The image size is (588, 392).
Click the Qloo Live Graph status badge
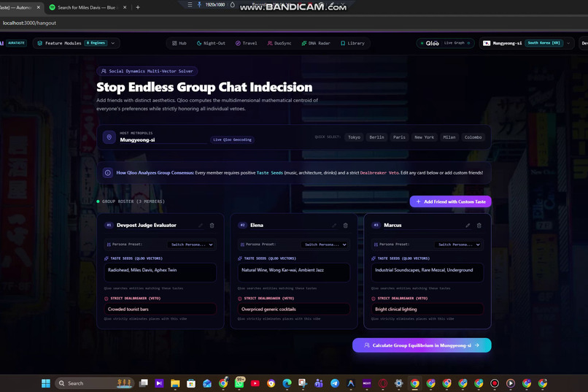(445, 43)
